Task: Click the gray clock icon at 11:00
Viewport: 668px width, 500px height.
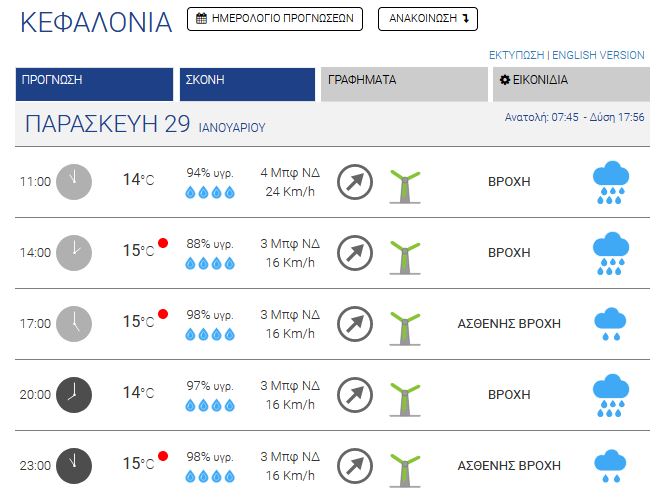Action: [x=74, y=182]
